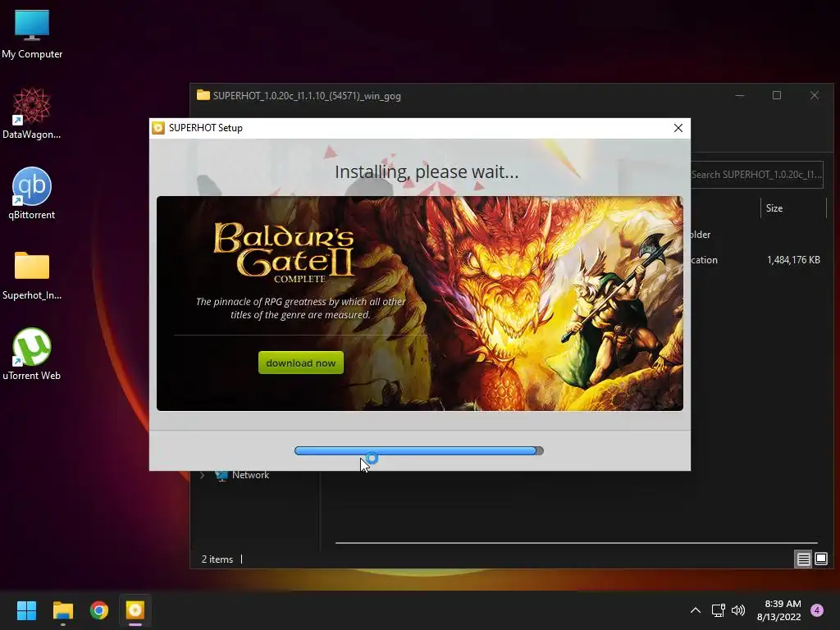Launch Google Chrome from the taskbar
This screenshot has height=630, width=840.
tap(99, 610)
